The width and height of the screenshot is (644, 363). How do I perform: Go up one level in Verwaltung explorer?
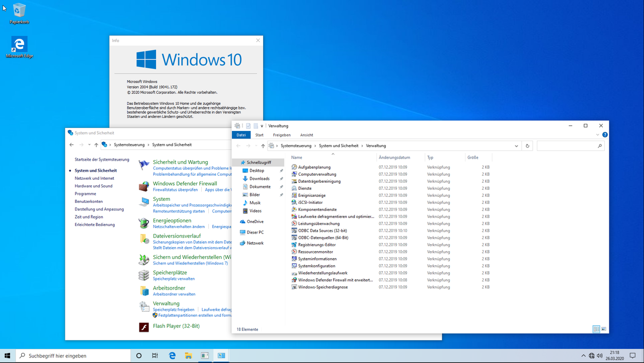(263, 146)
